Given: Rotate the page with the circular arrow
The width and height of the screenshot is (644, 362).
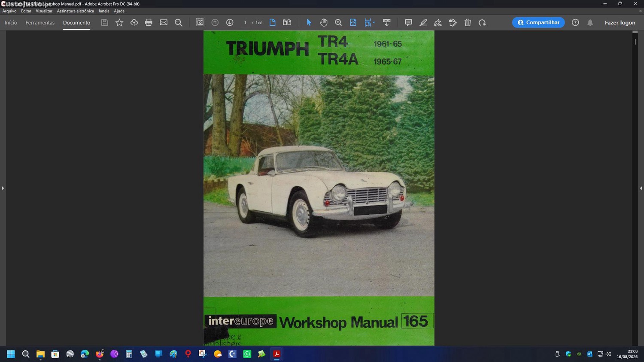Looking at the screenshot, I should coord(482,23).
